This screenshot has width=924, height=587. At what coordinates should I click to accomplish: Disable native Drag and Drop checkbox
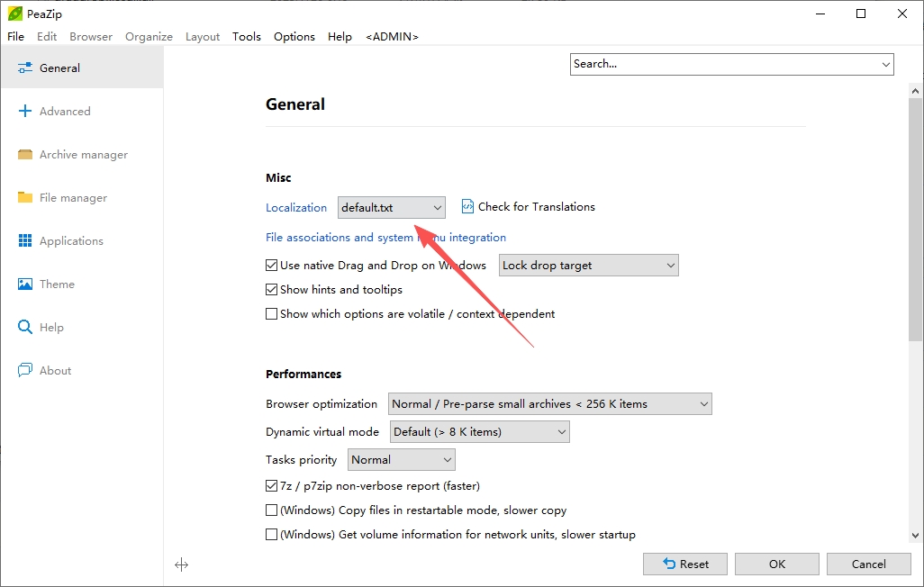[x=271, y=266]
